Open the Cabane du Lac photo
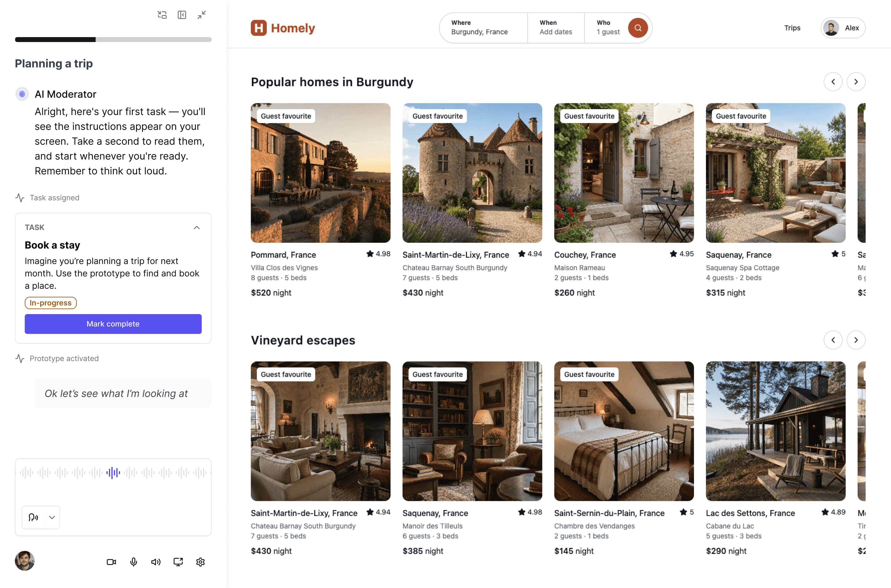 [x=776, y=431]
